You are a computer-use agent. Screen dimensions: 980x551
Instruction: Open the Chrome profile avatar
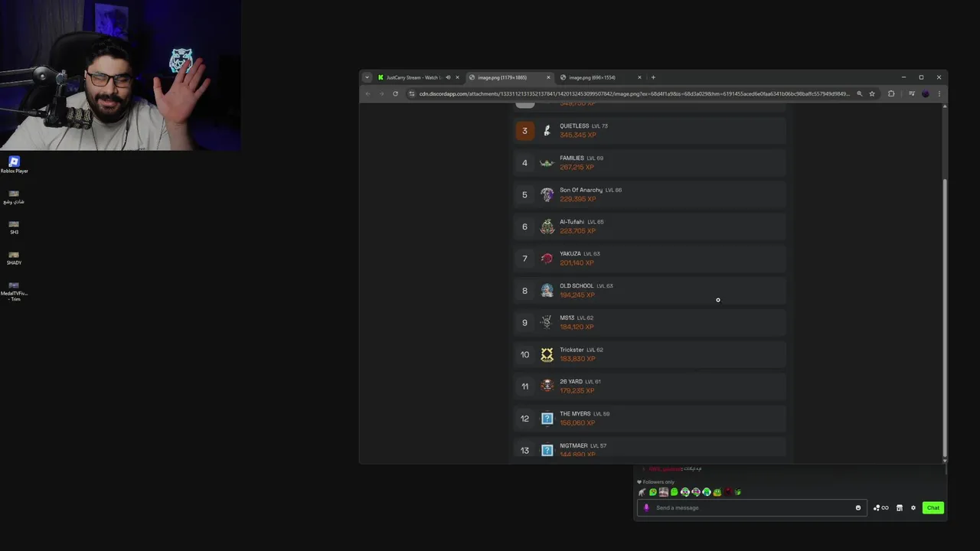pos(926,93)
